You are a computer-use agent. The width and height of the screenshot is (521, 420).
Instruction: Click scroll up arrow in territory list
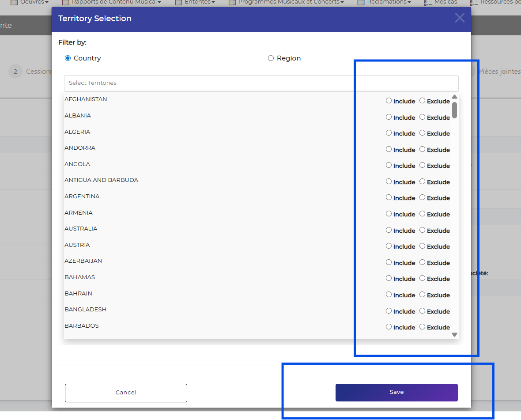point(454,97)
